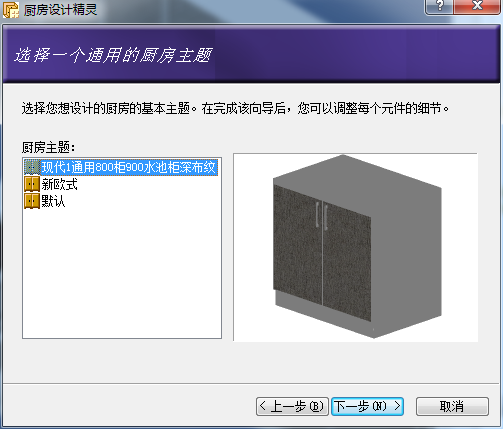Screen dimensions: 503x429
Task: Cancel the wizard with 取消
Action: [452, 406]
